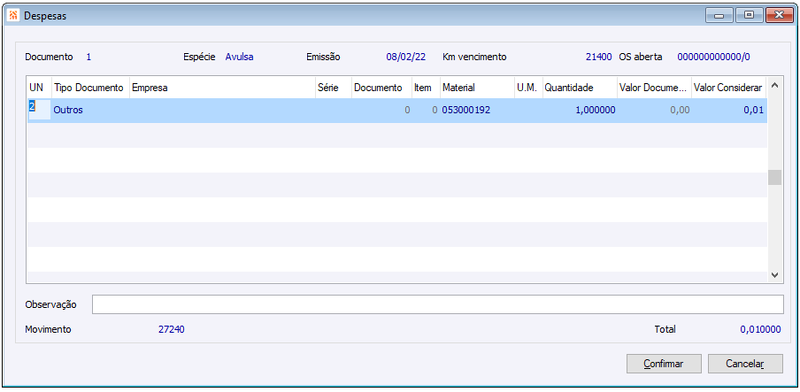Click the Emissão date 08/02/22
This screenshot has height=392, width=800.
406,57
